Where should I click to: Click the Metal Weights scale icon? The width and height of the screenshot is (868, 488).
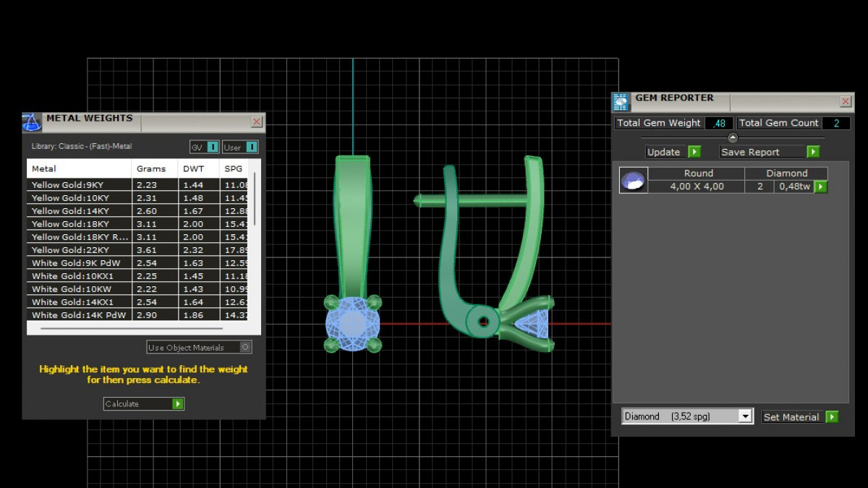32,122
